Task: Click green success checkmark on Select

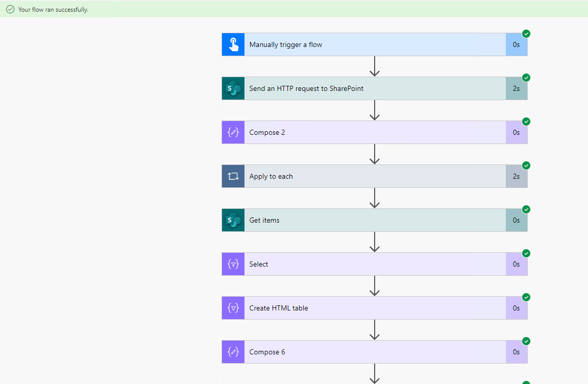Action: (x=526, y=253)
